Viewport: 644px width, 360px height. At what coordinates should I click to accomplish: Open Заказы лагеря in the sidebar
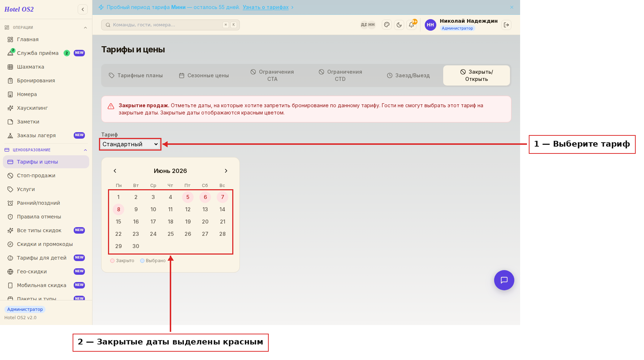[x=46, y=135]
